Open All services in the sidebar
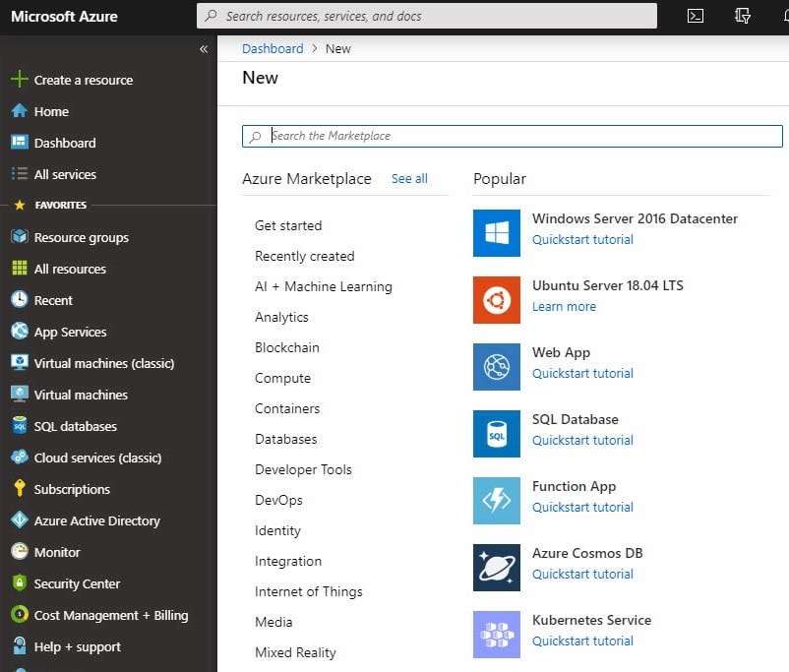The image size is (789, 672). [65, 174]
